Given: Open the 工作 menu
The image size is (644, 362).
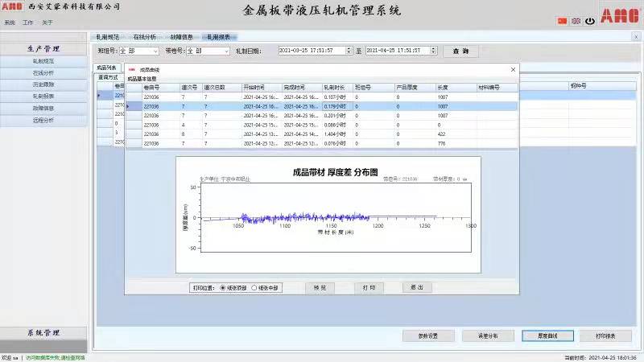Looking at the screenshot, I should tap(28, 23).
